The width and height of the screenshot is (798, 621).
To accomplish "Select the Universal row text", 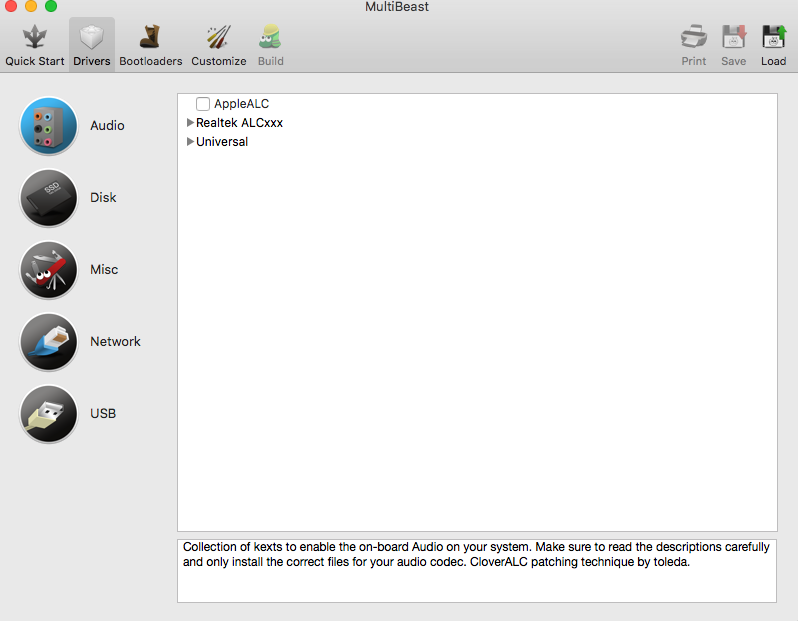I will (x=222, y=142).
